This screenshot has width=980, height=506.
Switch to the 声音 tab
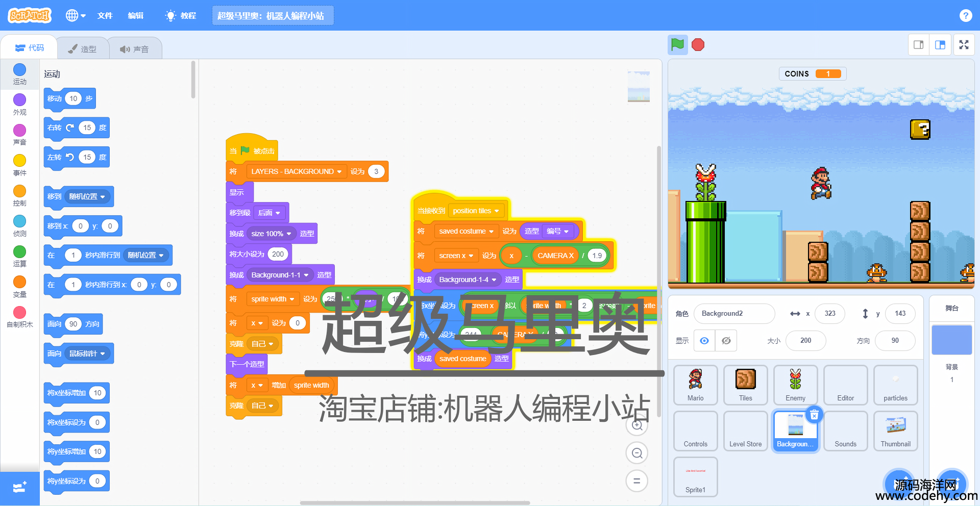point(135,49)
